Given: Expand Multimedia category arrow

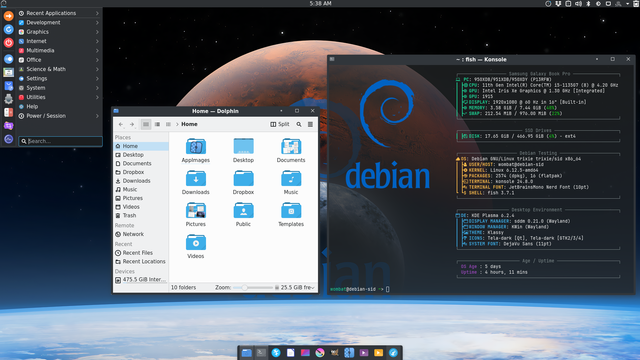Looking at the screenshot, I should 97,51.
